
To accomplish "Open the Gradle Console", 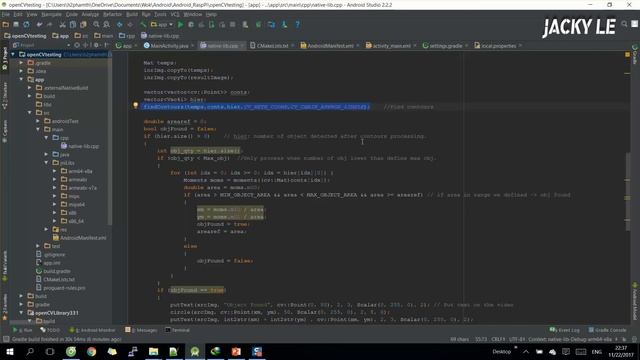I will click(607, 330).
